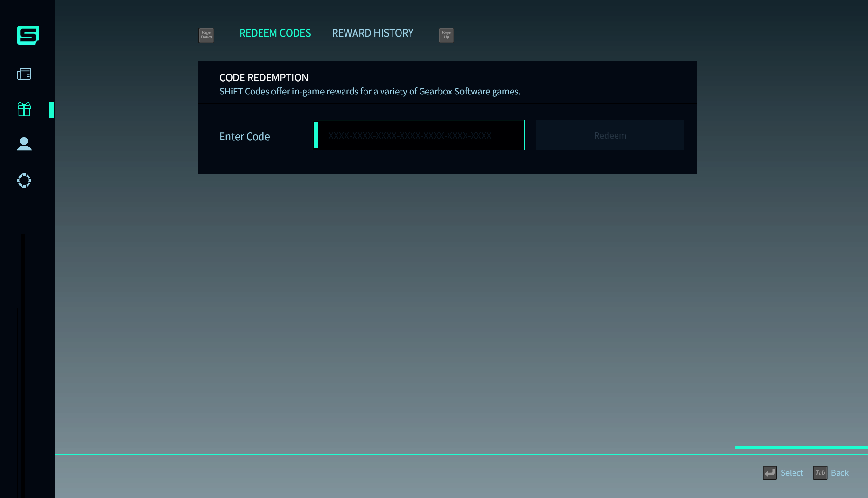Viewport: 868px width, 498px height.
Task: Click the Select label in the footer
Action: 792,473
